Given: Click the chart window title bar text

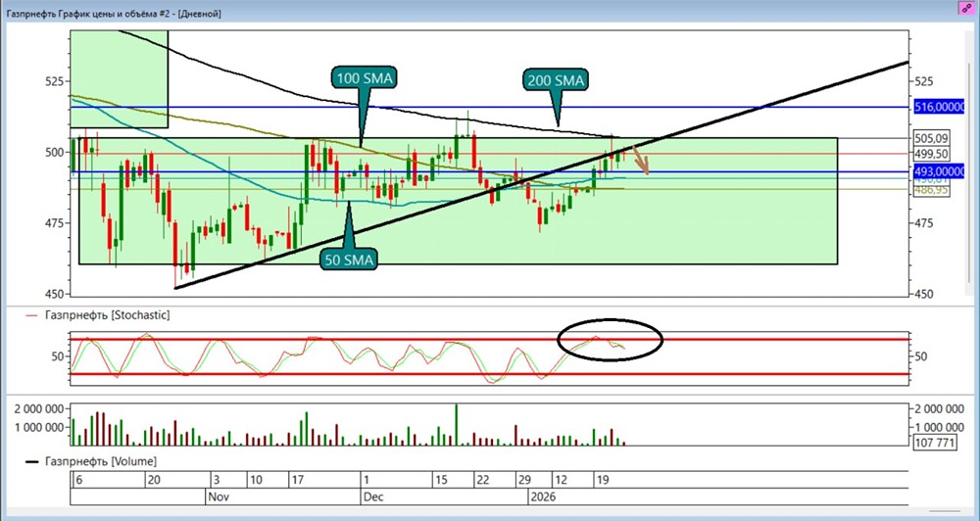Looking at the screenshot, I should coord(113,13).
